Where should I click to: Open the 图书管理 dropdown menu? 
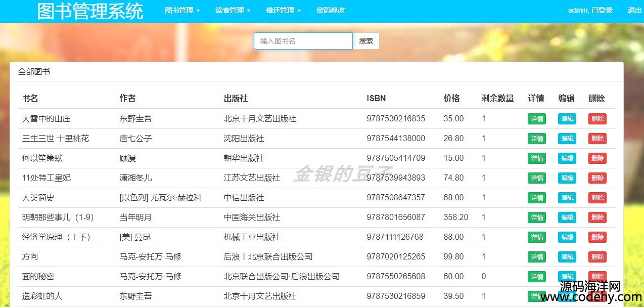182,10
